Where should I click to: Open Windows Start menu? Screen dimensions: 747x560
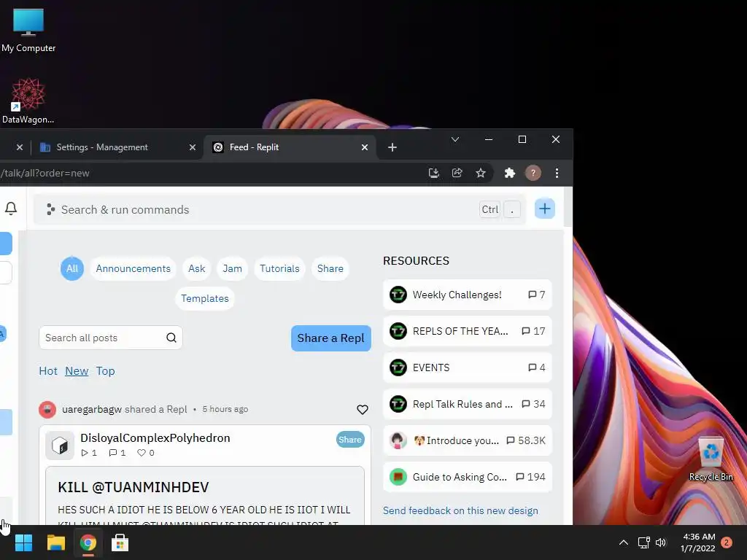pyautogui.click(x=23, y=542)
